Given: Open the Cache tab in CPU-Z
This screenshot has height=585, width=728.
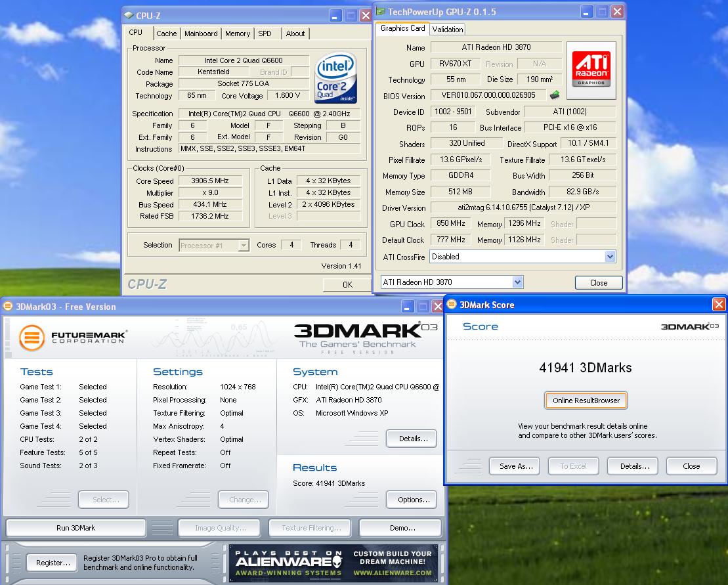Looking at the screenshot, I should [x=166, y=33].
